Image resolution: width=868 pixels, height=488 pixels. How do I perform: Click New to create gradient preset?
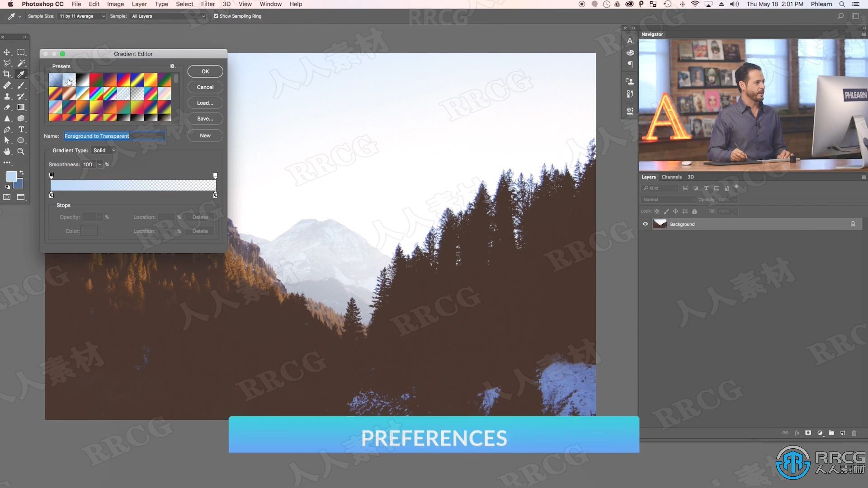(x=205, y=135)
